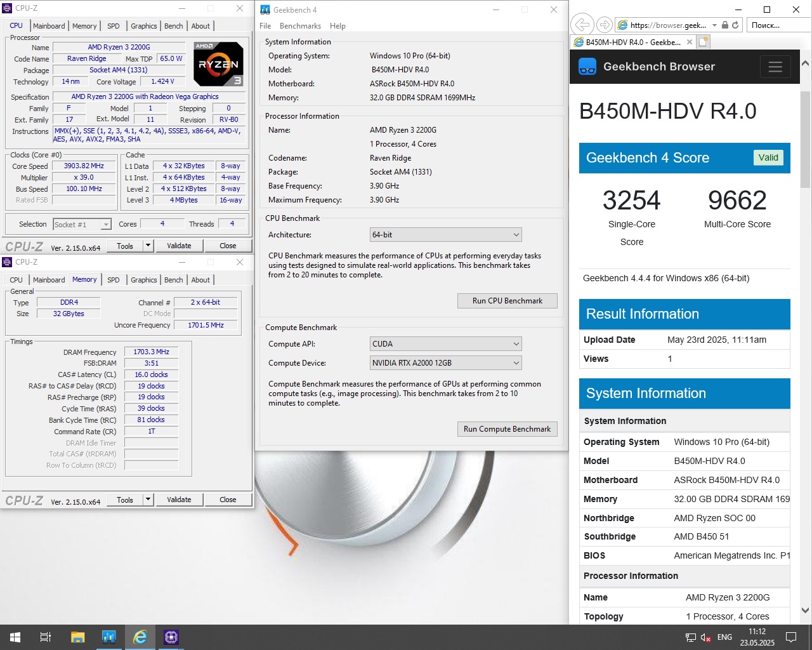This screenshot has height=650, width=812.
Task: Open the Help menu in Geekbench
Action: (337, 26)
